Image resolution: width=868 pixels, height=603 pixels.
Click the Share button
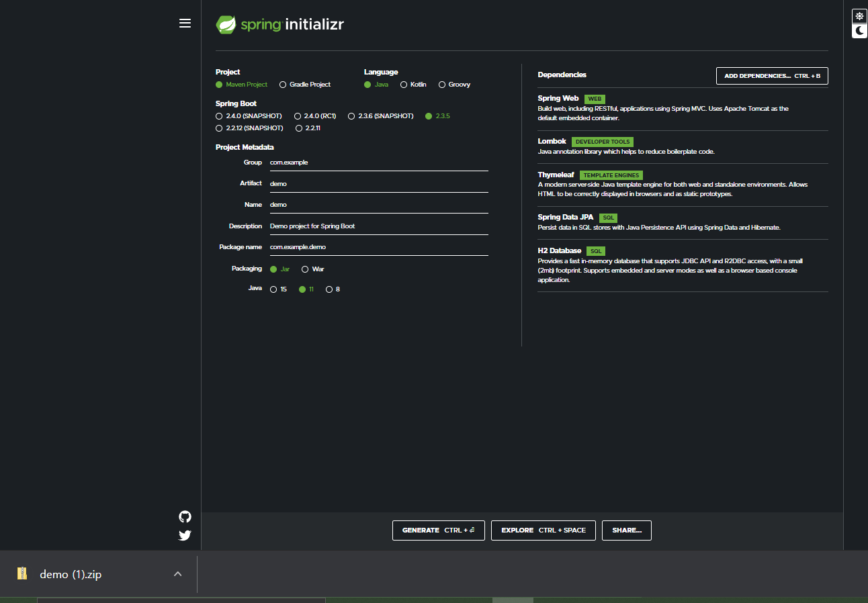point(627,530)
